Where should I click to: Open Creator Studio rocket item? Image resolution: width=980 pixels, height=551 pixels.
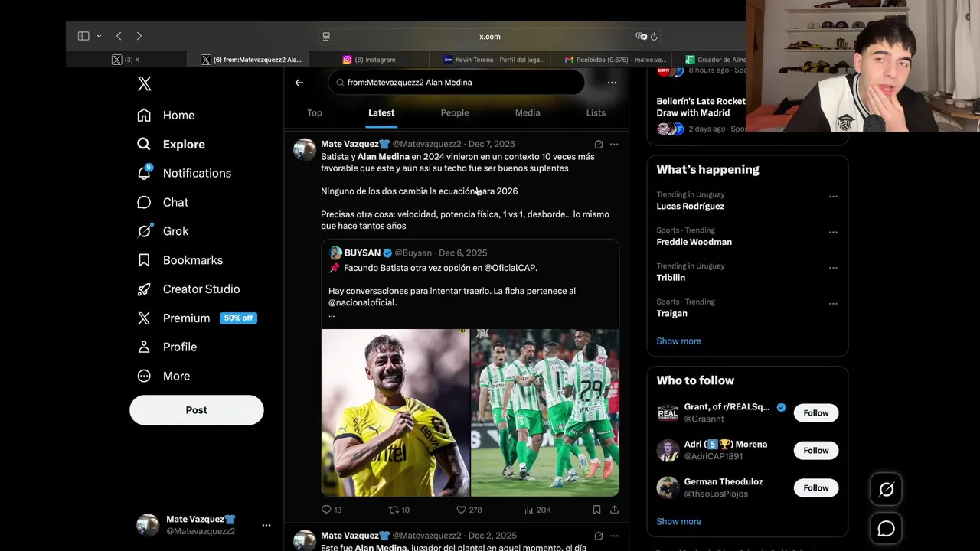coord(188,289)
